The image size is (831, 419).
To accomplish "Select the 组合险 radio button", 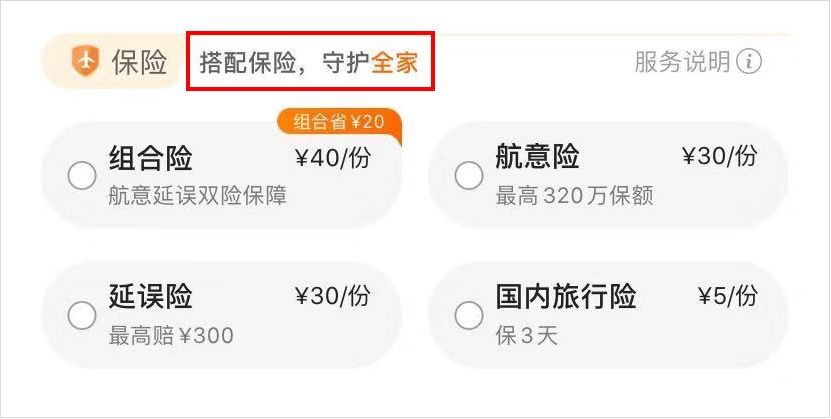I will 82,176.
